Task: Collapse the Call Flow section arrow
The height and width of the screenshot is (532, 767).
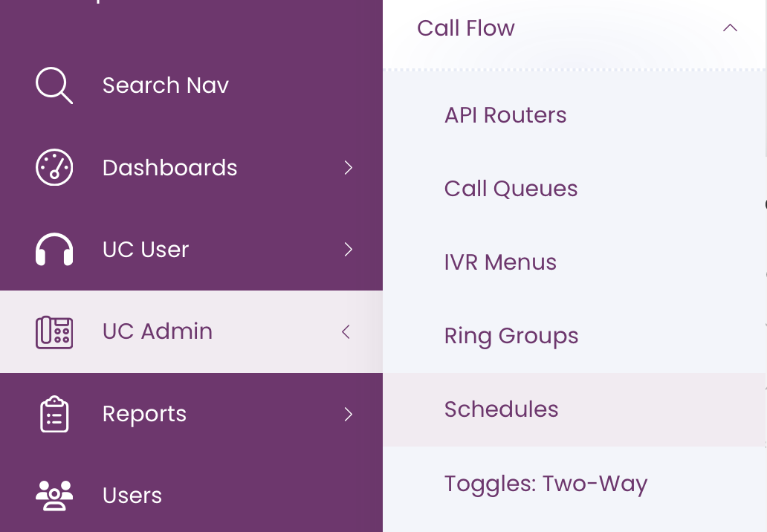Action: click(730, 28)
